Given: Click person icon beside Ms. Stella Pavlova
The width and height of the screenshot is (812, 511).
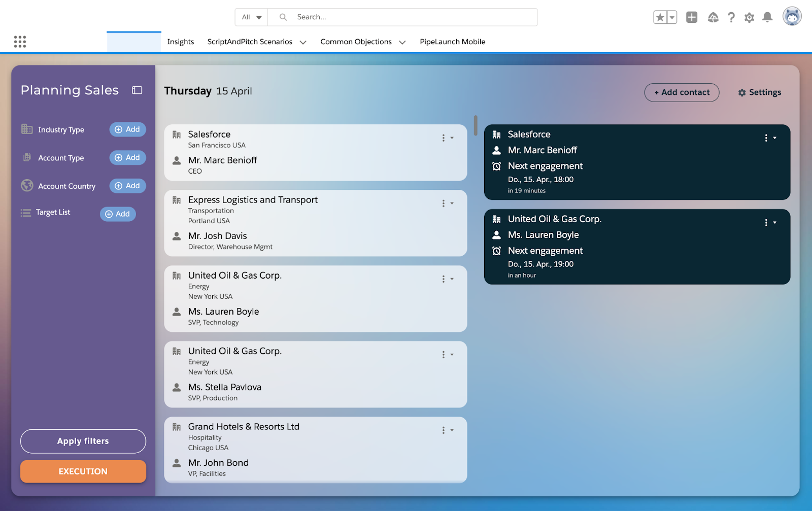Looking at the screenshot, I should [177, 387].
